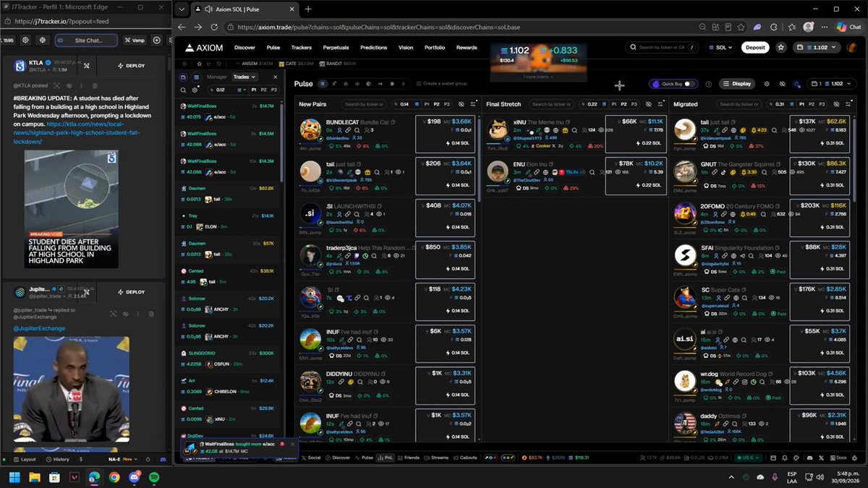Click the help icon beside Quick Buy
868x488 pixels.
[708, 84]
